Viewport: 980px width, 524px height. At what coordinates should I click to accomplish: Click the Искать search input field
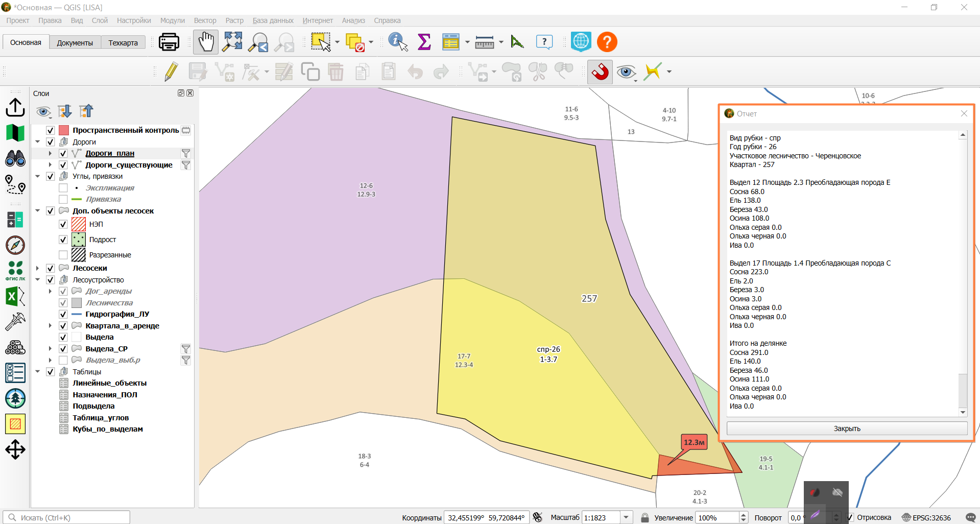[x=67, y=517]
